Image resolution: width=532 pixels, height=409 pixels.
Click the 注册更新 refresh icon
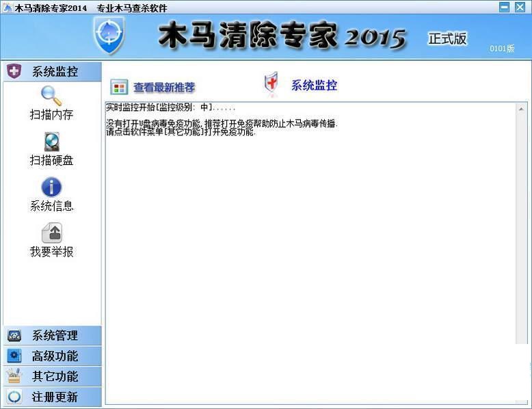pos(14,397)
